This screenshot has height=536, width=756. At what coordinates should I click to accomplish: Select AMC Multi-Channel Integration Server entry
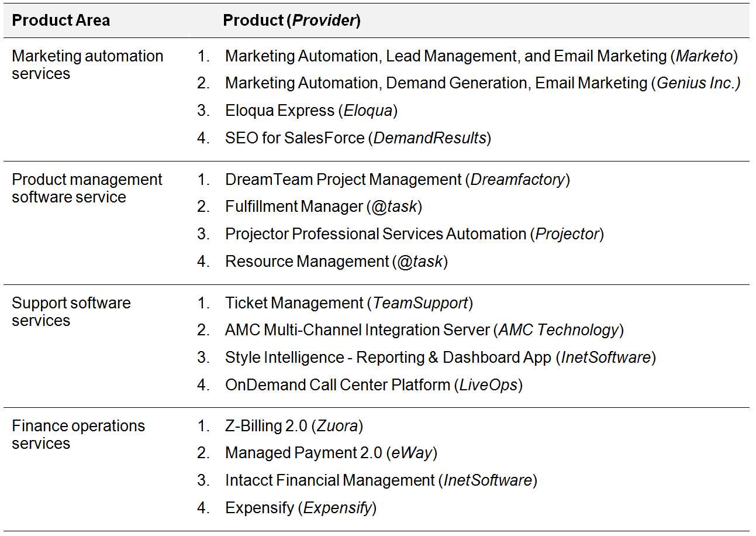[424, 330]
